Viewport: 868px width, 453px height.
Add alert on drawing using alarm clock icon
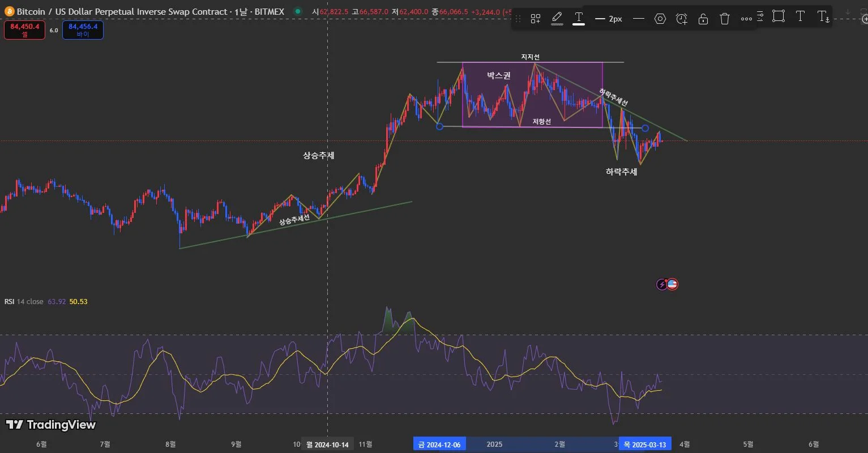[x=682, y=19]
